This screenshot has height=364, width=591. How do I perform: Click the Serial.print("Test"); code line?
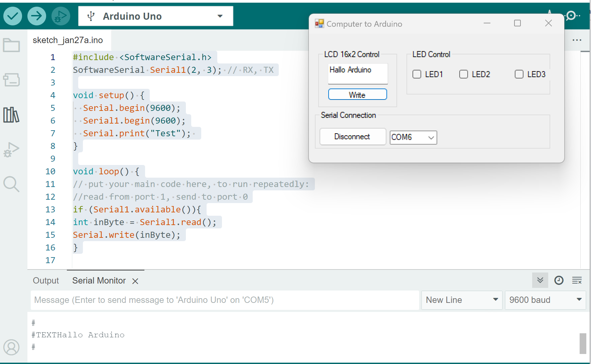coord(137,133)
